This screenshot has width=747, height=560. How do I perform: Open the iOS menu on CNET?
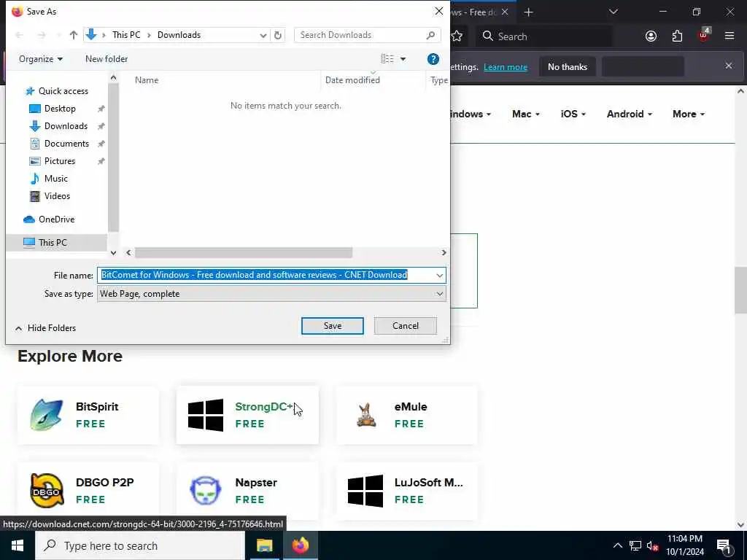coord(573,114)
